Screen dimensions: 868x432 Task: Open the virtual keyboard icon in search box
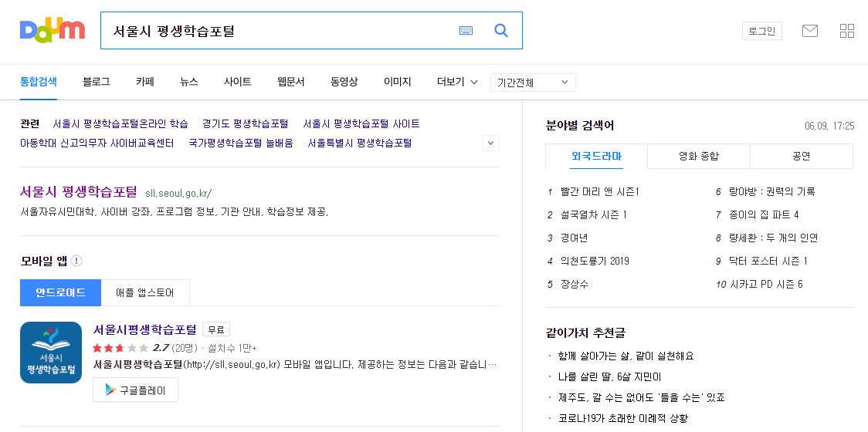[x=466, y=30]
